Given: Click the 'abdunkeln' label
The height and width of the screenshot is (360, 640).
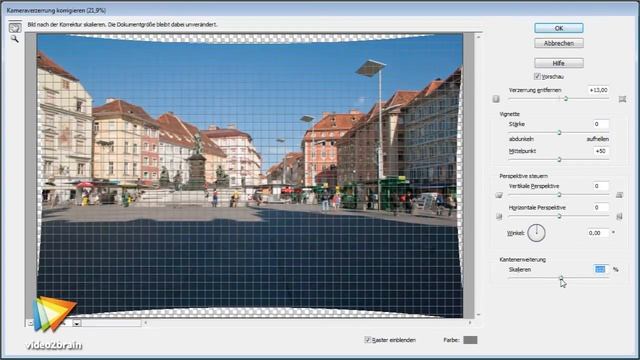Looking at the screenshot, I should 521,139.
